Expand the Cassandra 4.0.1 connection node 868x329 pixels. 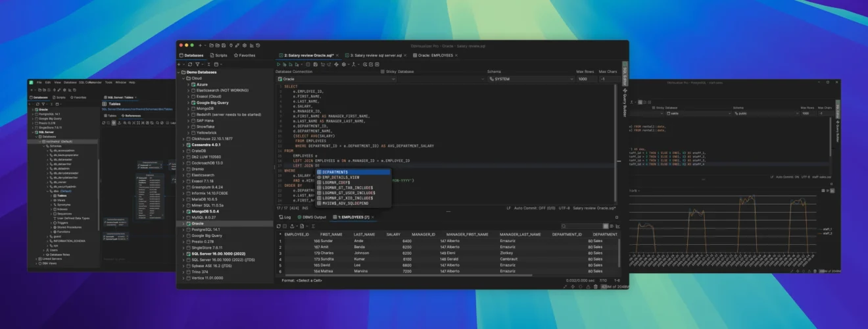(183, 145)
